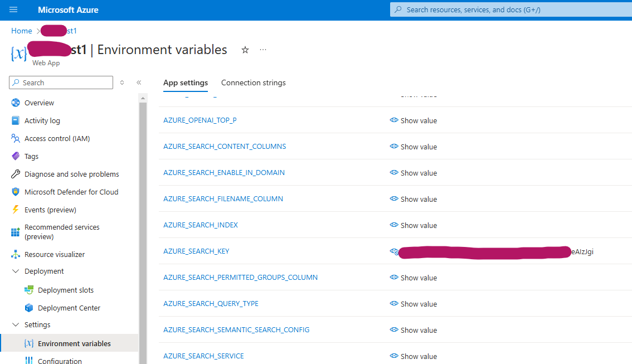Open Tags menu item
Viewport: 632px width, 364px height.
click(31, 157)
